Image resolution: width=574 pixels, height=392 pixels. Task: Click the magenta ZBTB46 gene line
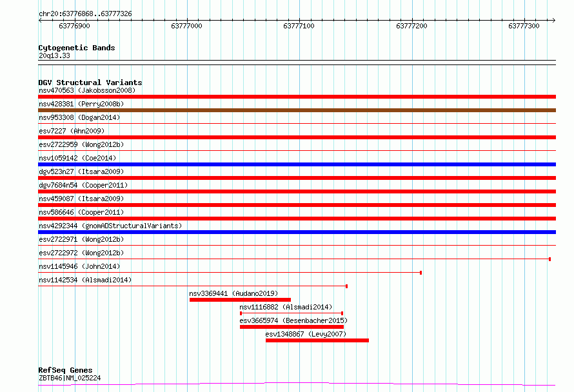[x=297, y=384]
